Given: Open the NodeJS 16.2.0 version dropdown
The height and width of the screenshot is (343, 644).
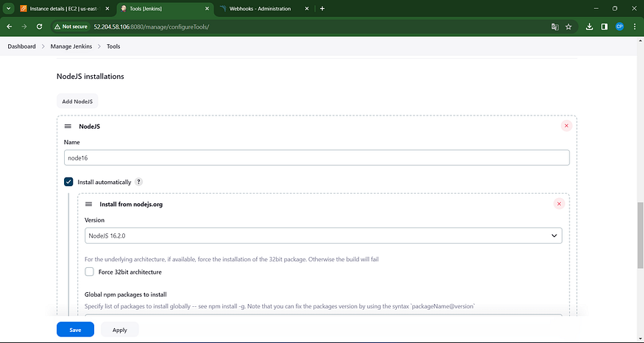Looking at the screenshot, I should pos(323,236).
